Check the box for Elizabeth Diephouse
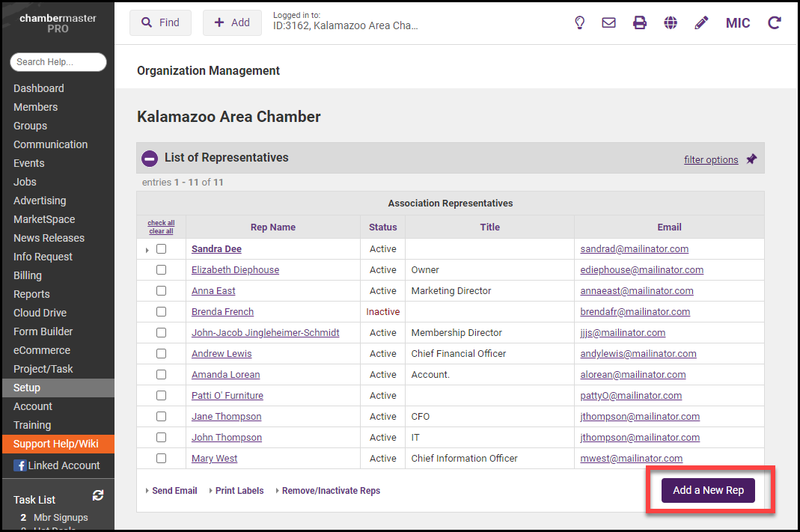The image size is (800, 532). click(161, 270)
